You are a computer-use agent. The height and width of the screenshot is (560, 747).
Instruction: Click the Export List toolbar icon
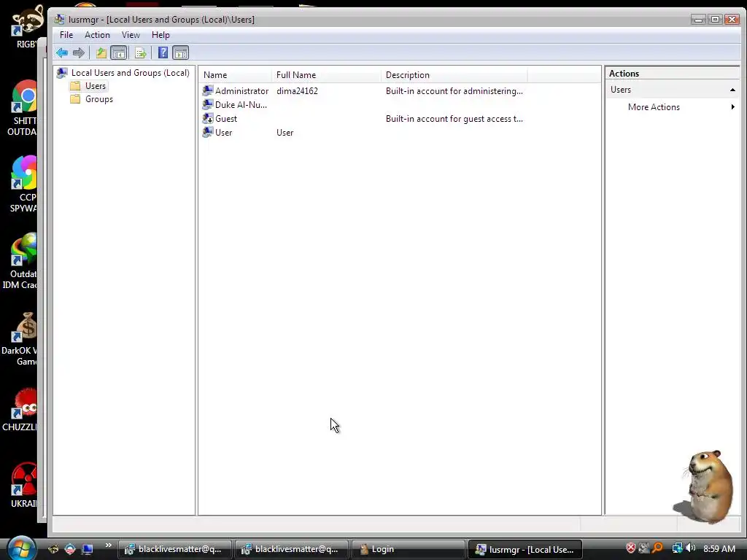140,52
